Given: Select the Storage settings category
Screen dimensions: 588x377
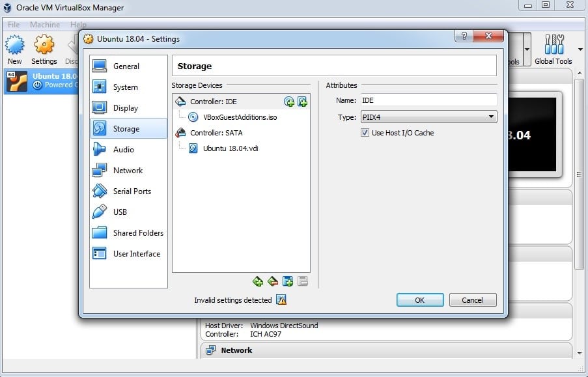Looking at the screenshot, I should pos(128,129).
